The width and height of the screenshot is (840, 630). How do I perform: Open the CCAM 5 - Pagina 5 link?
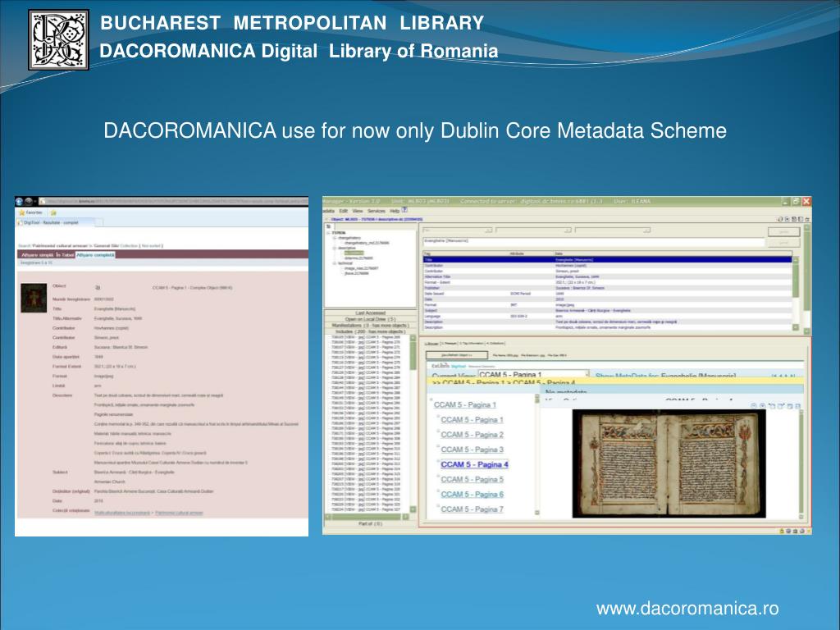coord(472,479)
